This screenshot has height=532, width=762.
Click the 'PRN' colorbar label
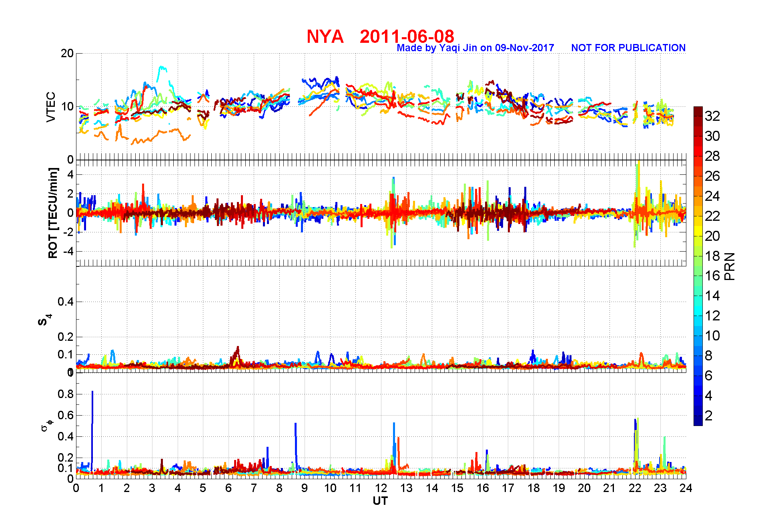click(730, 266)
